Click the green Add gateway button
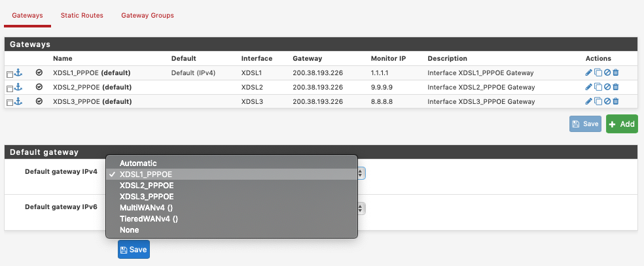Image resolution: width=644 pixels, height=266 pixels. [621, 124]
